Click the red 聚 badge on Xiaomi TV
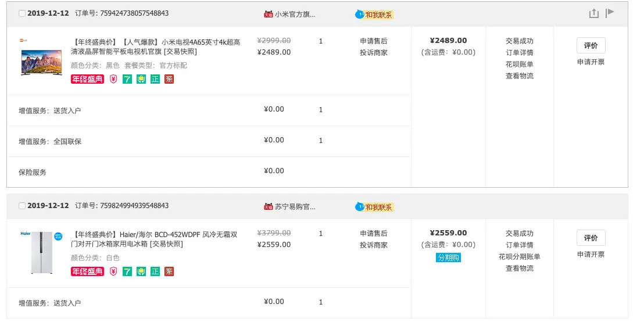This screenshot has height=322, width=644. (x=169, y=79)
